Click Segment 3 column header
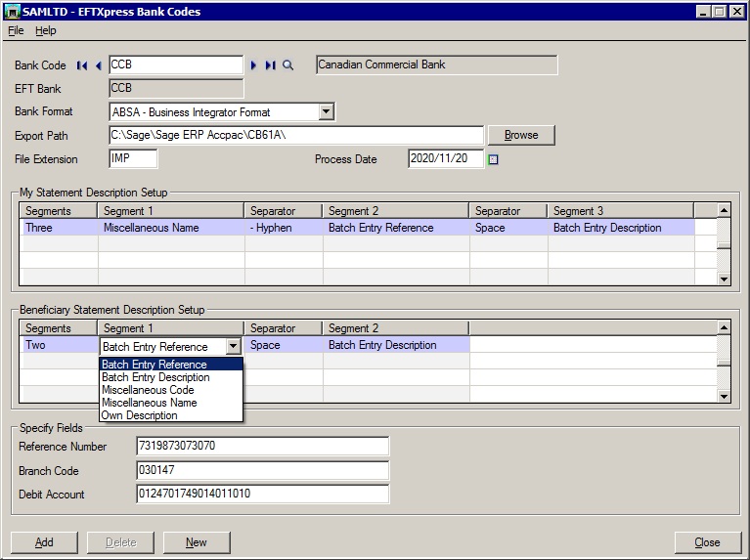 [x=620, y=211]
